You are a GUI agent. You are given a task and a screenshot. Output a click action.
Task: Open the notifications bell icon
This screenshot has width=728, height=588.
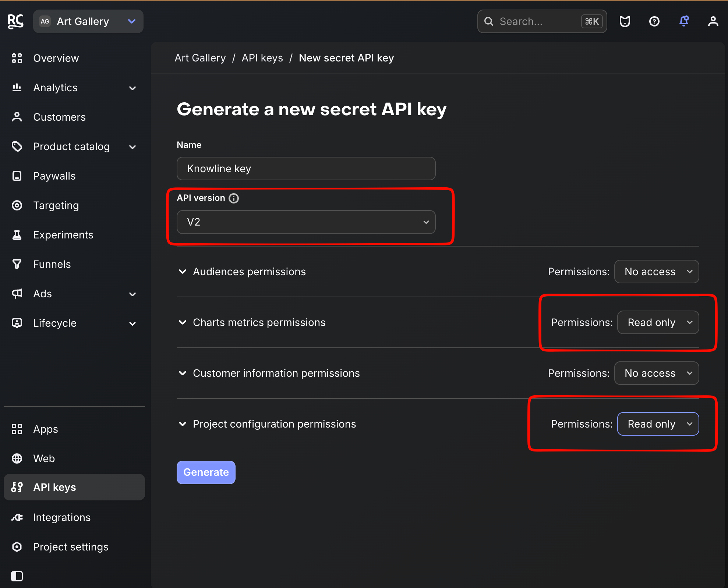click(684, 21)
